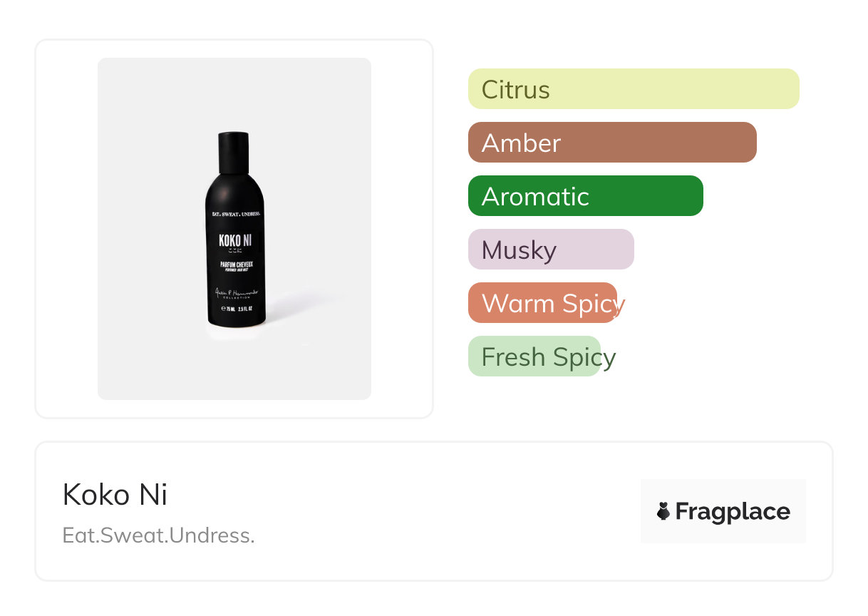Choose the Musky accord bar
The width and height of the screenshot is (868, 616).
(x=550, y=250)
